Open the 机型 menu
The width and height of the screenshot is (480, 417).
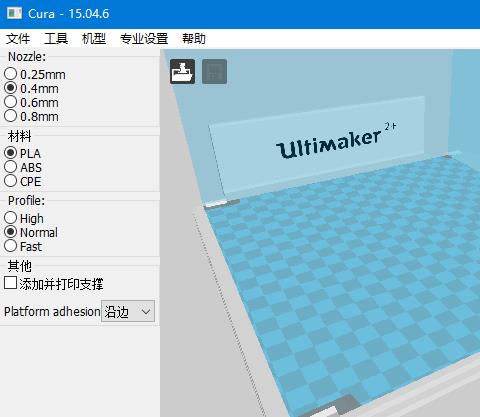[94, 39]
